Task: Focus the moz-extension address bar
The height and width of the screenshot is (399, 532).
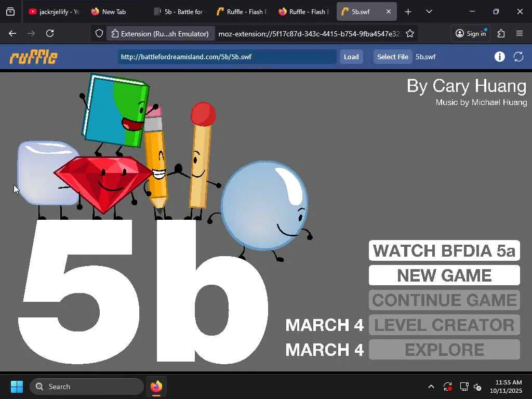Action: 309,34
